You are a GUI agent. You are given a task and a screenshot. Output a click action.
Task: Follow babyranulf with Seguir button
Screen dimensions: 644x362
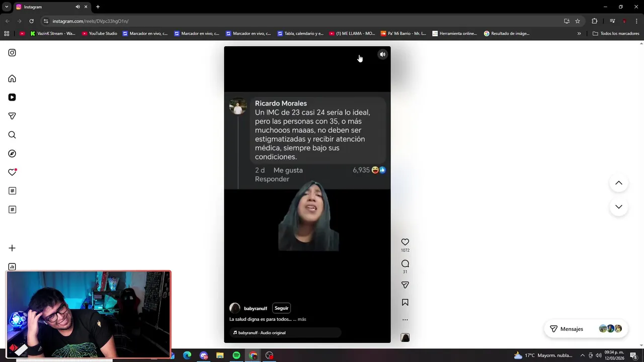pos(281,308)
